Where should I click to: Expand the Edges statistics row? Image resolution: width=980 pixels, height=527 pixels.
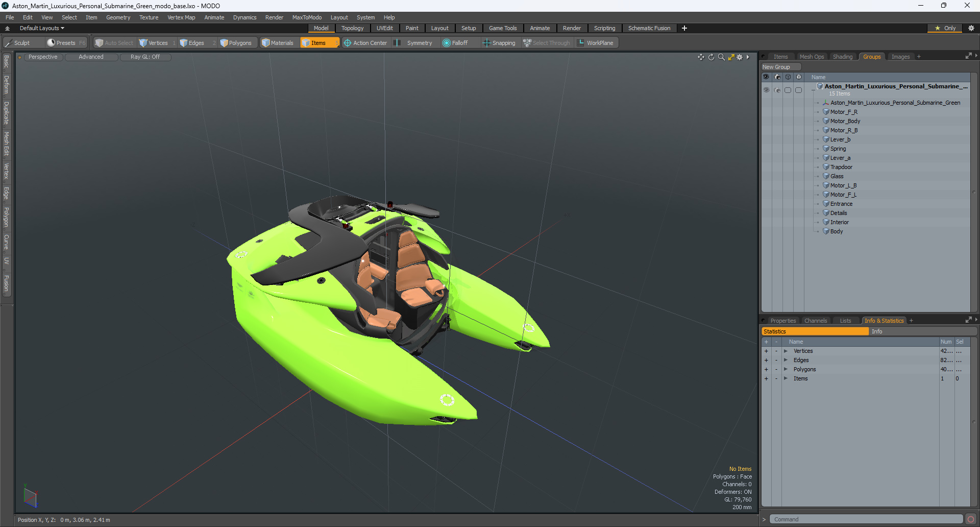tap(786, 360)
